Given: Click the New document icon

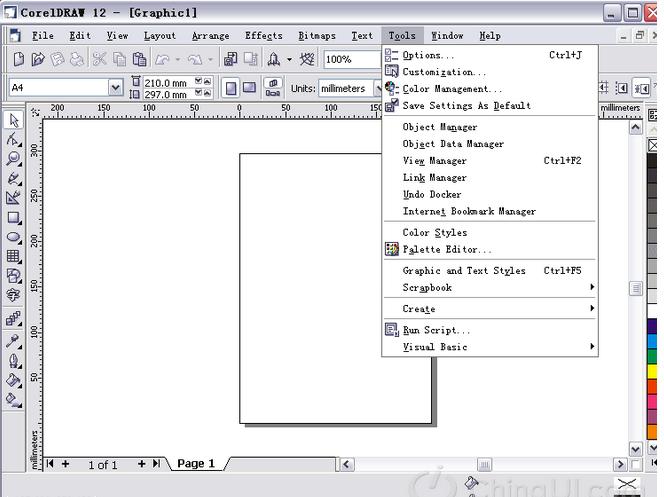Looking at the screenshot, I should click(x=19, y=59).
